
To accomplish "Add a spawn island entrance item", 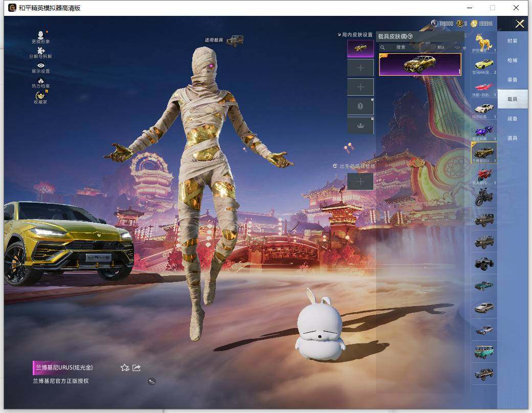I will (x=360, y=182).
